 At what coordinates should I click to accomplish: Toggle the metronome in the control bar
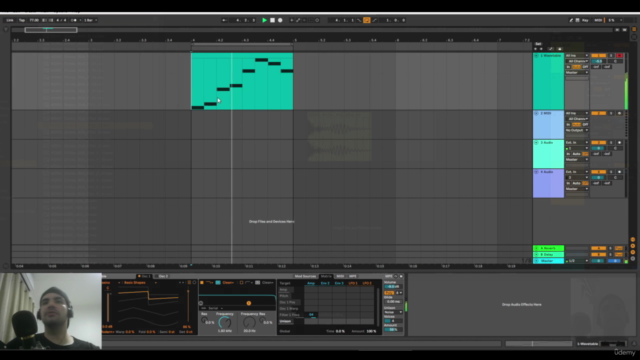pyautogui.click(x=74, y=20)
